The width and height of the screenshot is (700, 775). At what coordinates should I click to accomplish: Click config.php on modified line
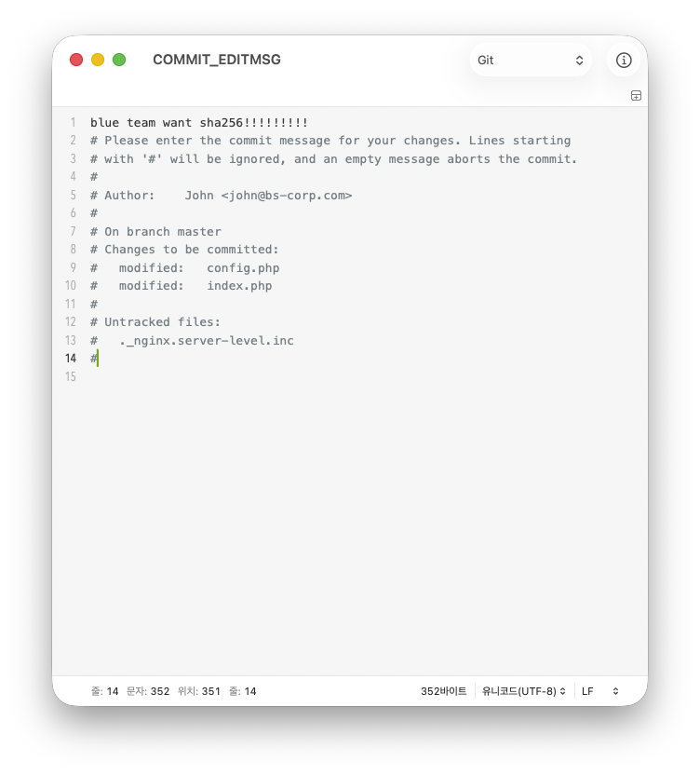tap(243, 268)
